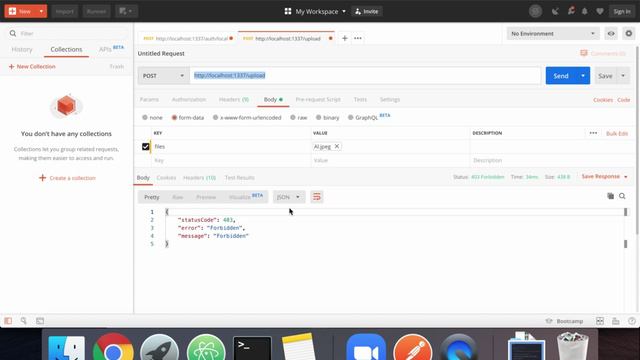Toggle sidebar icon in status bar
Screen dimensions: 640x360
[x=8, y=321]
